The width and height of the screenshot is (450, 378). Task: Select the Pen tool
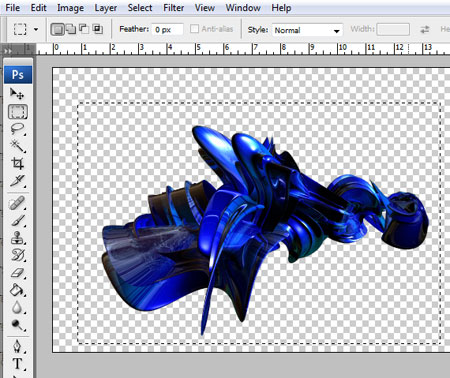point(17,347)
